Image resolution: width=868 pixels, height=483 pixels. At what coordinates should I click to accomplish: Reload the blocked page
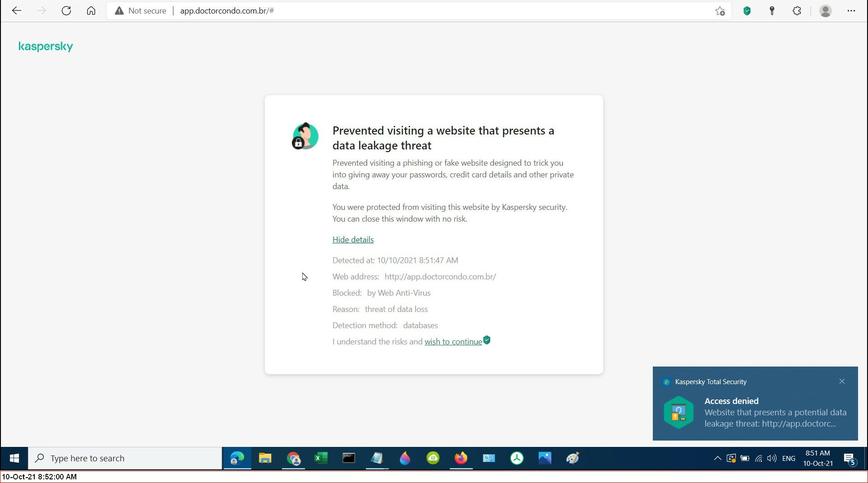(x=66, y=11)
